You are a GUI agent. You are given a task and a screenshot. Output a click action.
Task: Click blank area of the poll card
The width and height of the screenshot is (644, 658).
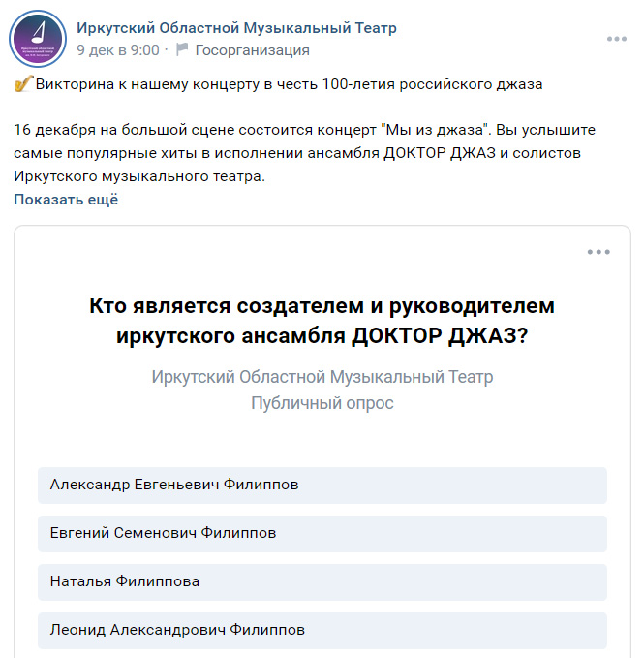pos(322,441)
